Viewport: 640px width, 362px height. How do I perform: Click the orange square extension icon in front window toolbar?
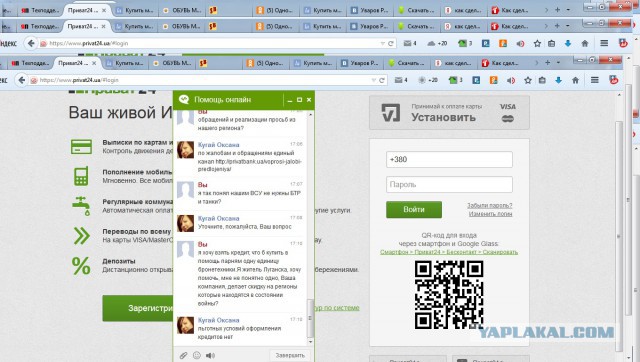point(493,80)
